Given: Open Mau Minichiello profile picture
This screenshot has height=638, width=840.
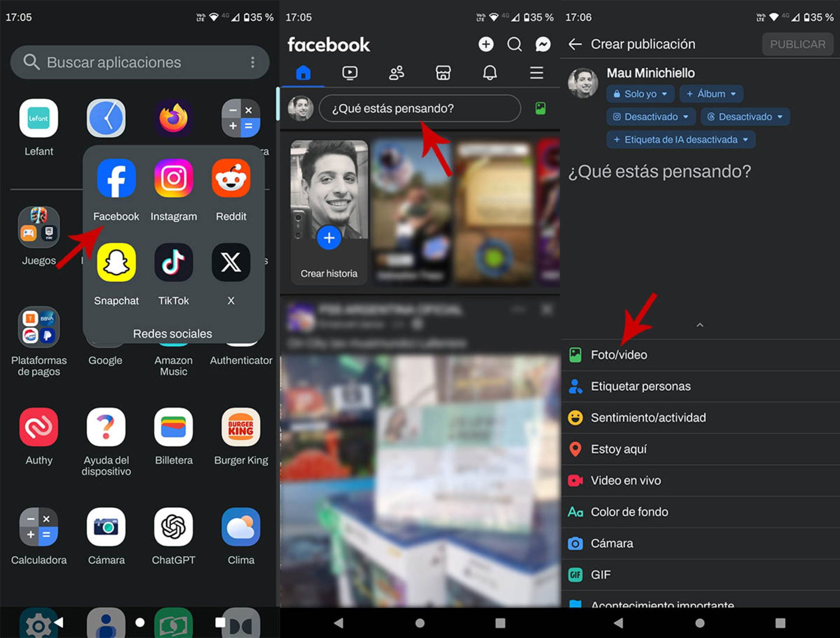Looking at the screenshot, I should (583, 83).
